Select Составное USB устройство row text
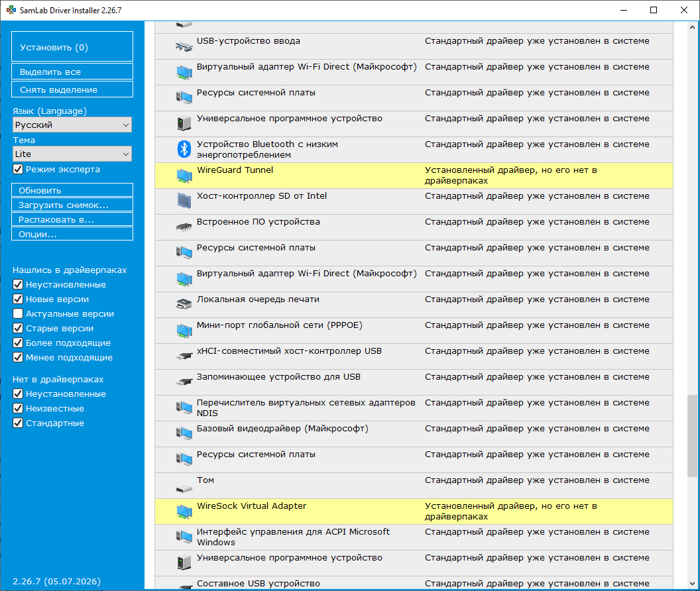 click(x=259, y=584)
